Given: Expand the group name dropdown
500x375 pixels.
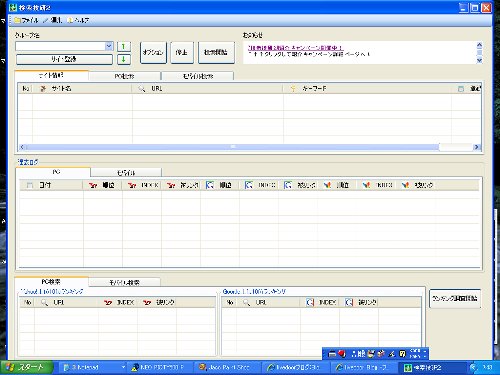Looking at the screenshot, I should tap(109, 46).
